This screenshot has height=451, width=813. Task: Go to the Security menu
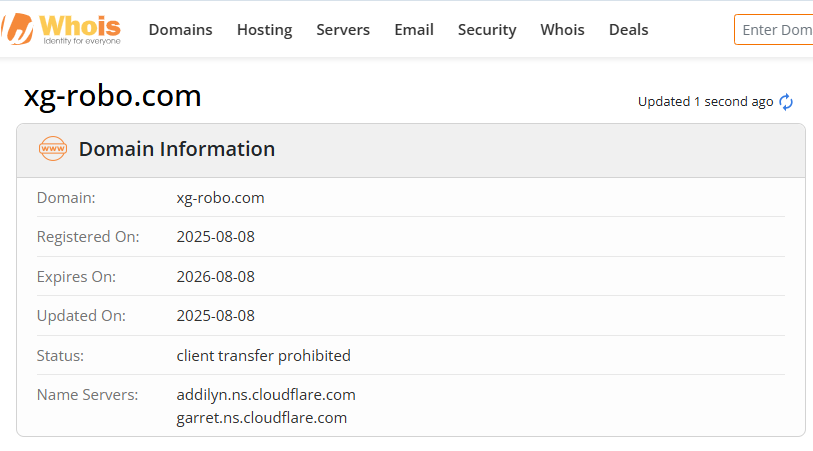487,30
